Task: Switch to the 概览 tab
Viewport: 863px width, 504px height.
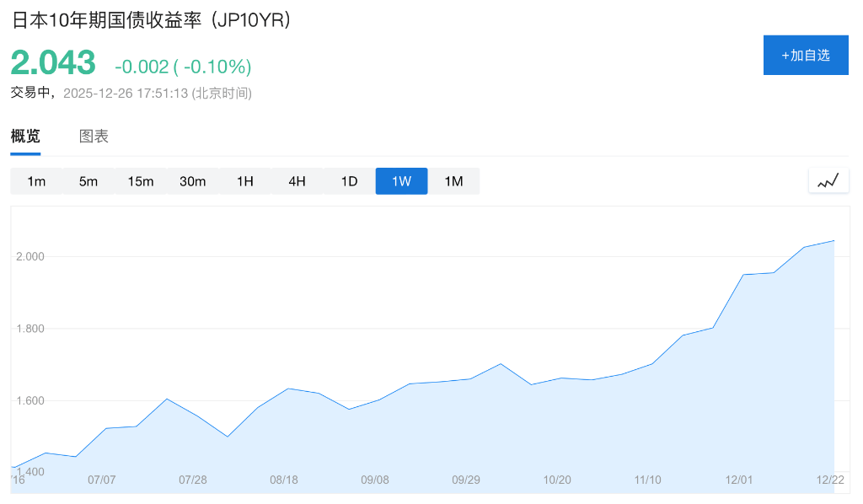Action: pos(25,137)
